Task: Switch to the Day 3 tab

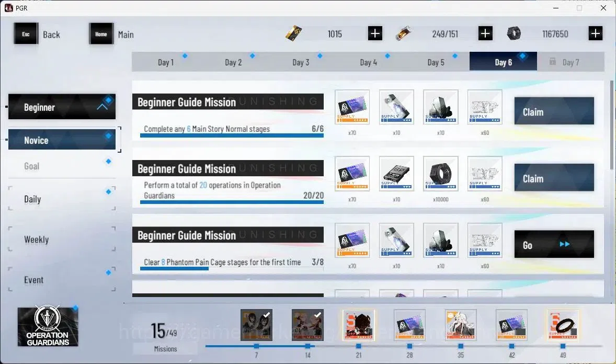Action: [301, 62]
